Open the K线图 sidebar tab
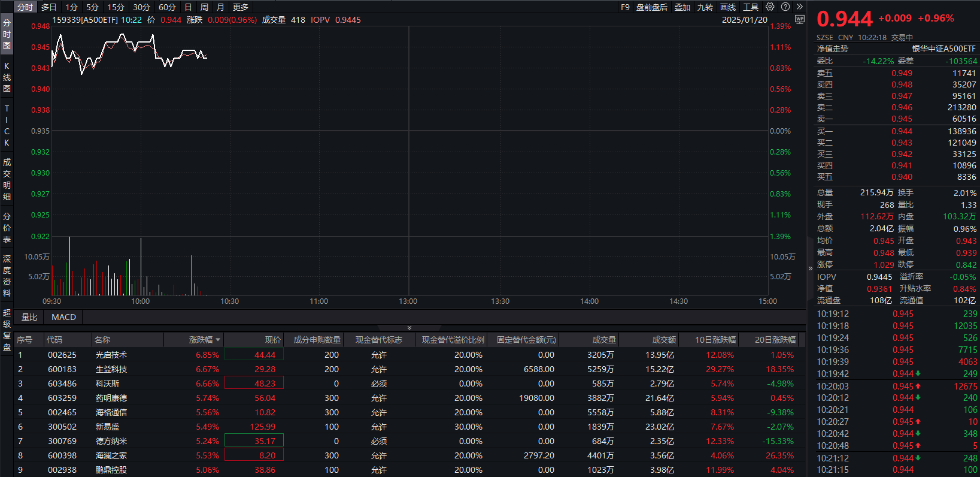 [x=7, y=77]
